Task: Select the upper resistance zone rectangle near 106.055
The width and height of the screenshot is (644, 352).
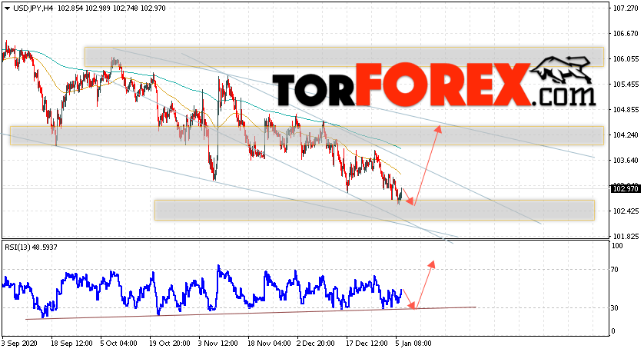Action: 344,57
